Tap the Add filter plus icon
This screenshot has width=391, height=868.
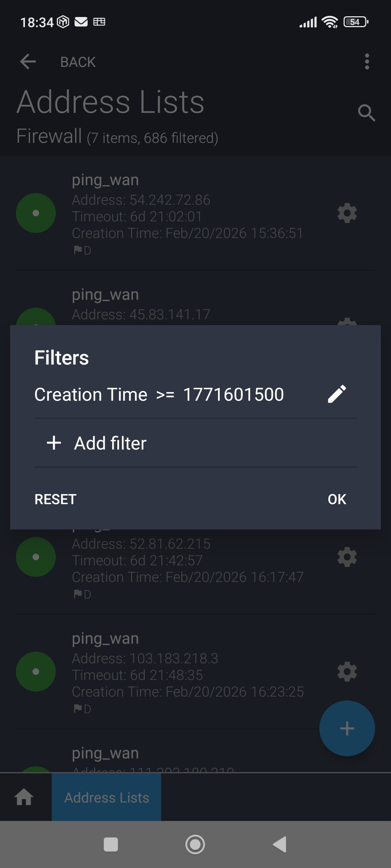(x=54, y=443)
